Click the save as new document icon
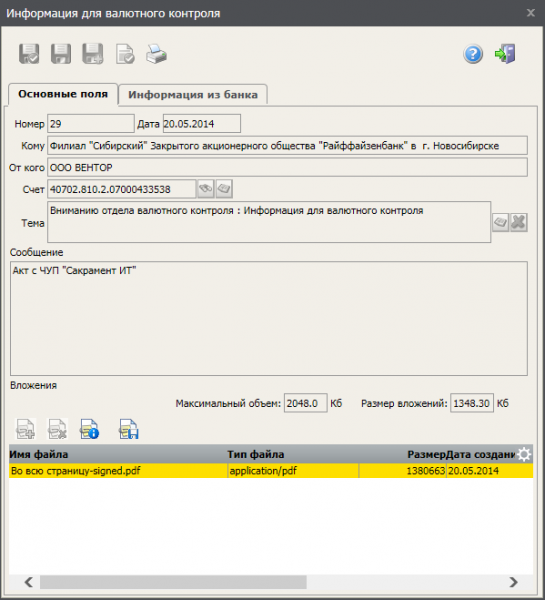 [x=93, y=54]
